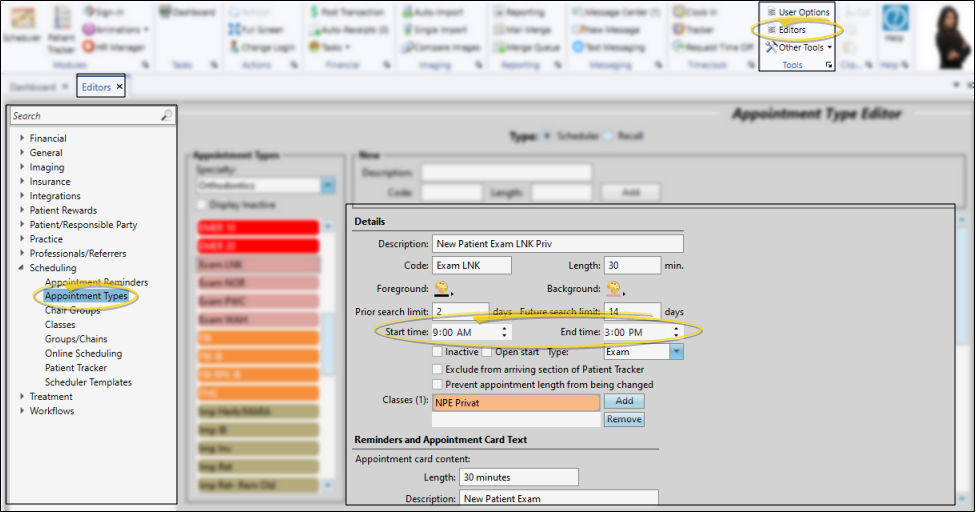Click the Foreground color palette icon

(442, 289)
